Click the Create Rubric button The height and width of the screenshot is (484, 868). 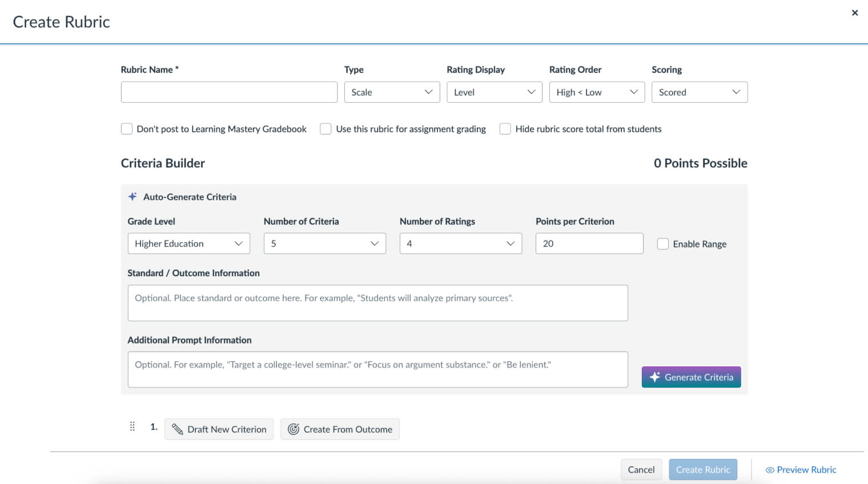pyautogui.click(x=702, y=470)
